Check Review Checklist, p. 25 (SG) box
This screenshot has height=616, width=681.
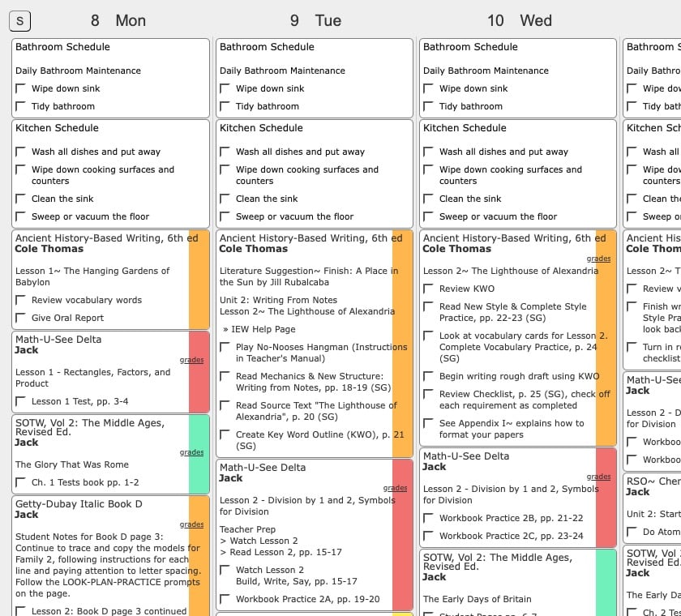click(x=428, y=394)
